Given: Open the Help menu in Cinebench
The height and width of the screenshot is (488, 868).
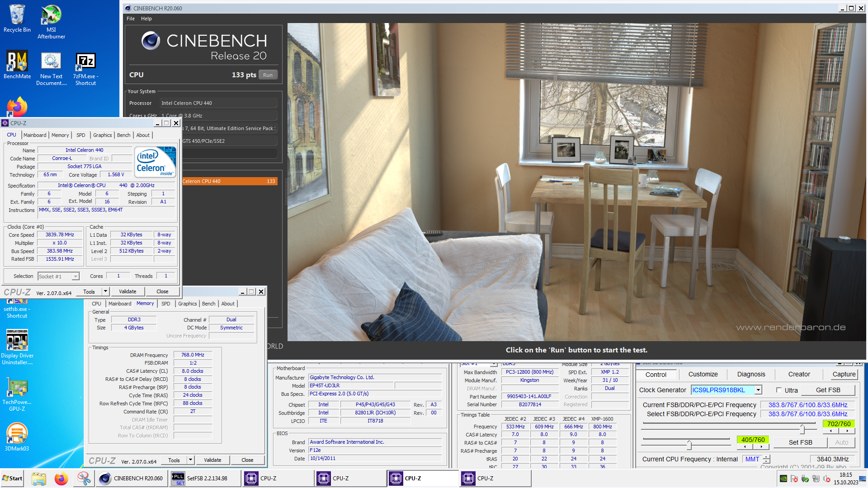Looking at the screenshot, I should pos(146,19).
